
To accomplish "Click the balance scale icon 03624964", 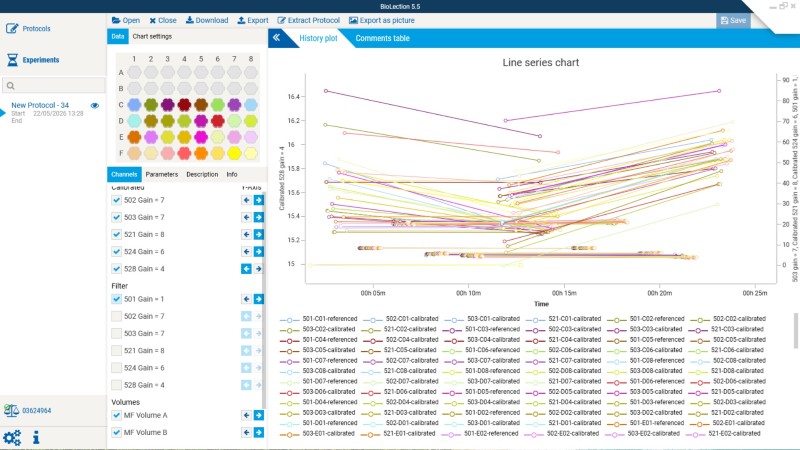I will point(11,410).
